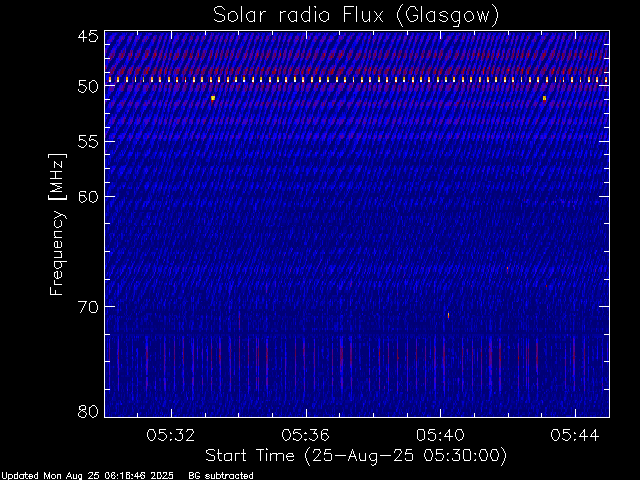Click the "Frequency [MHz]" axis label
The image size is (640, 480).
coord(57,224)
